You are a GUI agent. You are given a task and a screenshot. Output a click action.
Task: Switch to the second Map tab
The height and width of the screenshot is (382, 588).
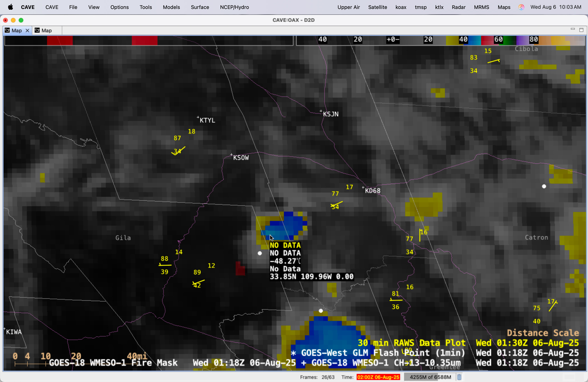[x=46, y=30]
